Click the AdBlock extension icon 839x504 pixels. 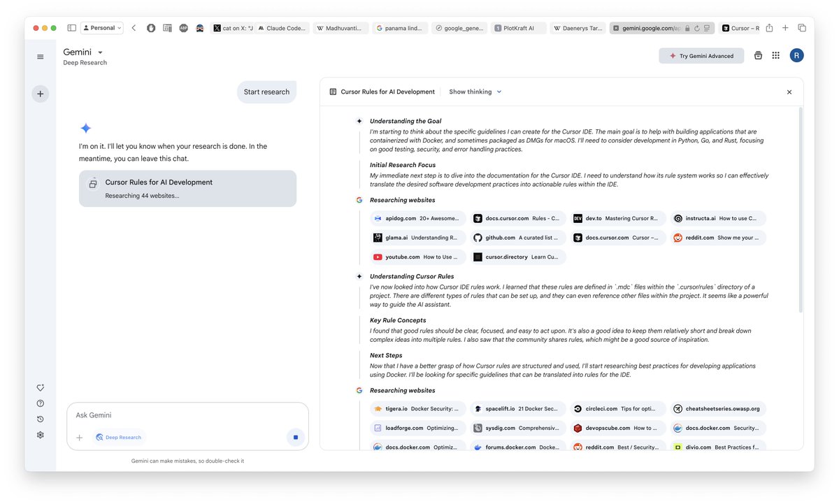[184, 28]
